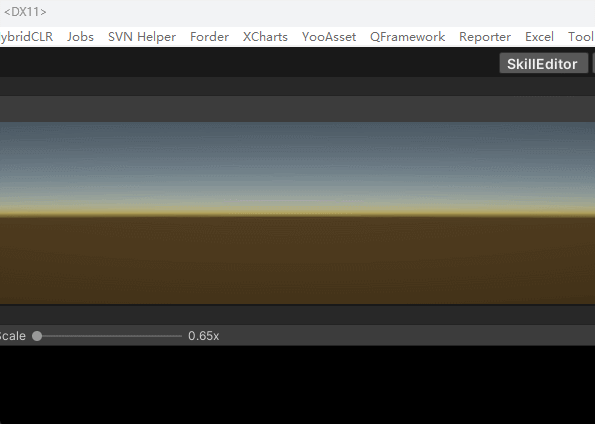Click the Scale slider handle
Screen dimensions: 595x424
point(37,336)
